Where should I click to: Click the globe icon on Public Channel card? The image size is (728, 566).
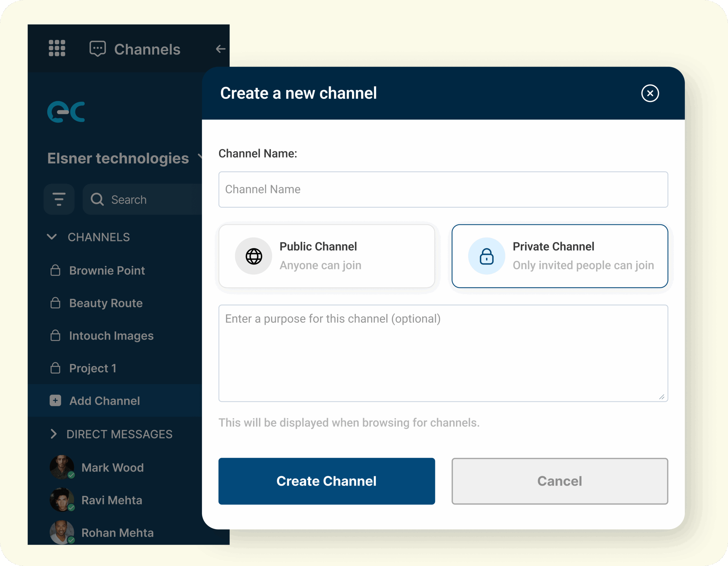tap(254, 256)
